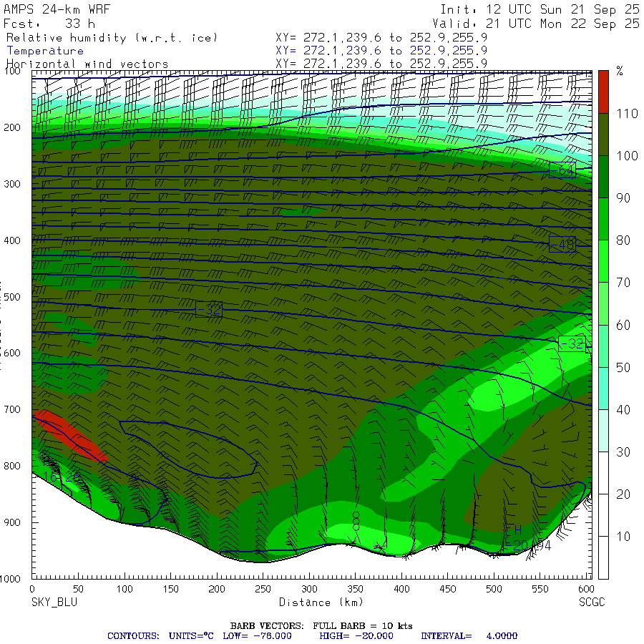This screenshot has width=644, height=644.
Task: Click the pale cyan 30–40% colorbar segment
Action: click(x=603, y=431)
